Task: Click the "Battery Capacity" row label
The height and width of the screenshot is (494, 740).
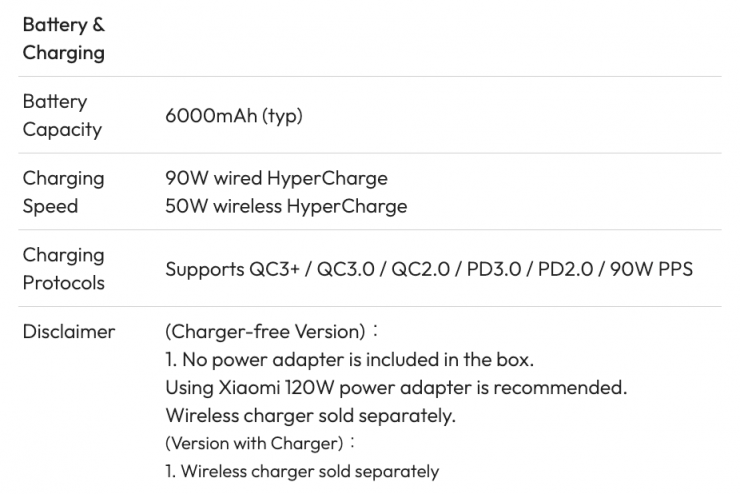Action: pyautogui.click(x=61, y=115)
